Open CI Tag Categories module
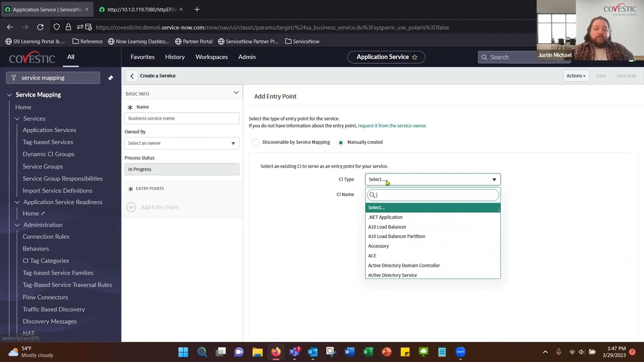644x362 pixels. 46,260
